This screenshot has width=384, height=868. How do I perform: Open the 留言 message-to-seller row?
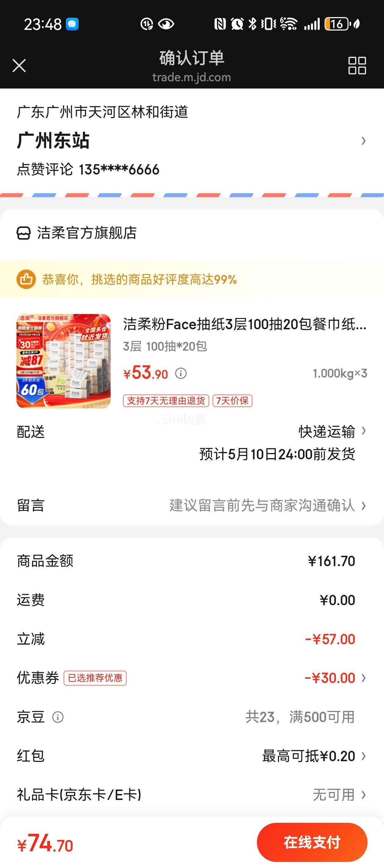pyautogui.click(x=192, y=505)
